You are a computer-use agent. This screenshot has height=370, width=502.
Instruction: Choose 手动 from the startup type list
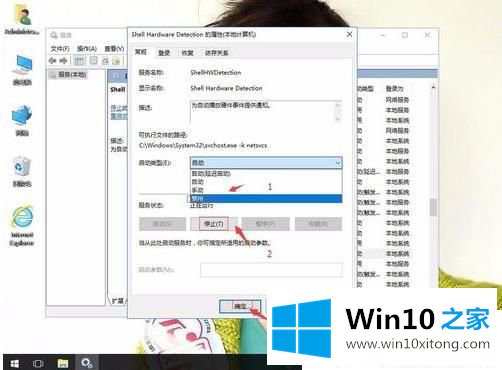tap(266, 190)
